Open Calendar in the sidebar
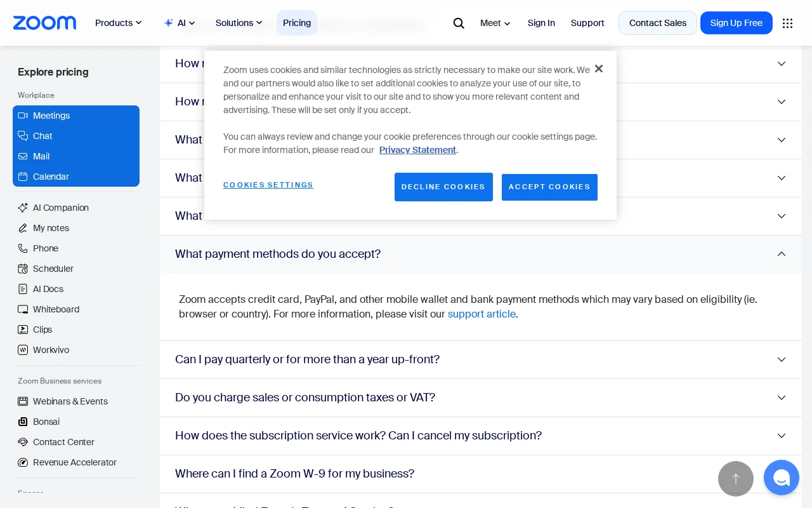Image resolution: width=812 pixels, height=508 pixels. coord(76,177)
